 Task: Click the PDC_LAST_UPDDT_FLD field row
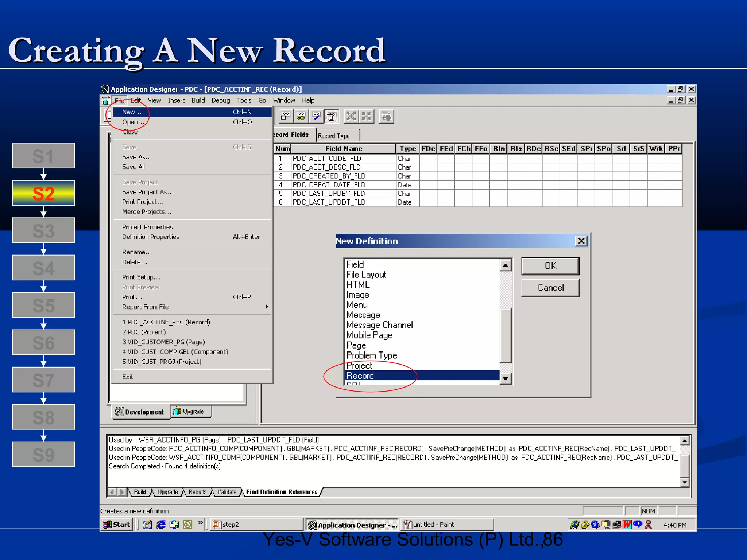(478, 202)
